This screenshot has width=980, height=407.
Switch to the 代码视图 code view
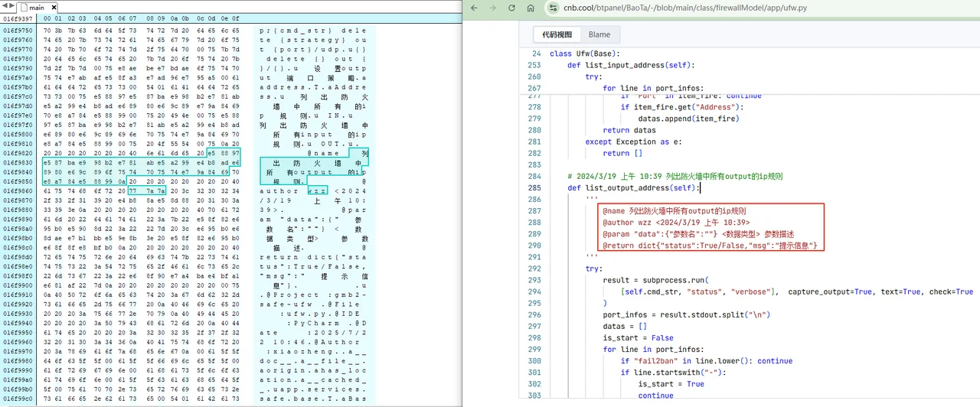pyautogui.click(x=557, y=34)
